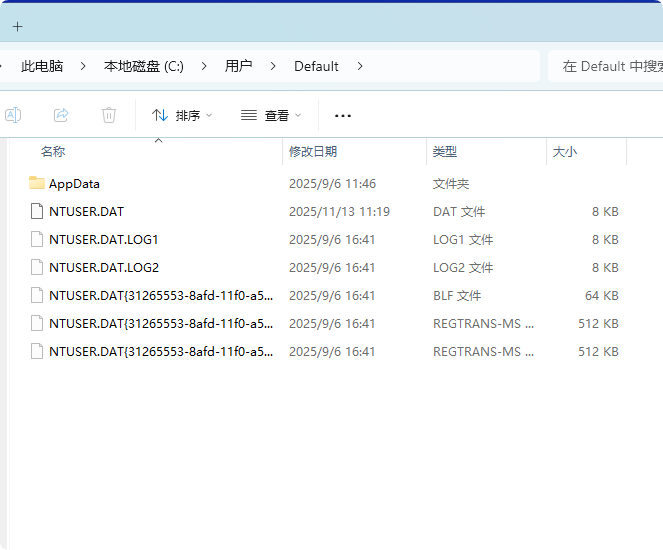Viewport: 663px width, 550px height.
Task: Click the Share toolbar icon
Action: tap(61, 115)
